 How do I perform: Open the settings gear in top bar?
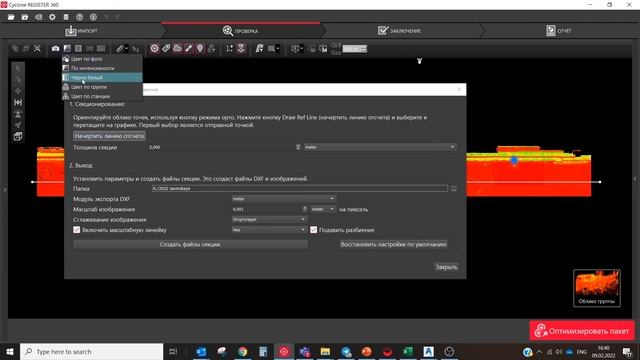click(52, 17)
